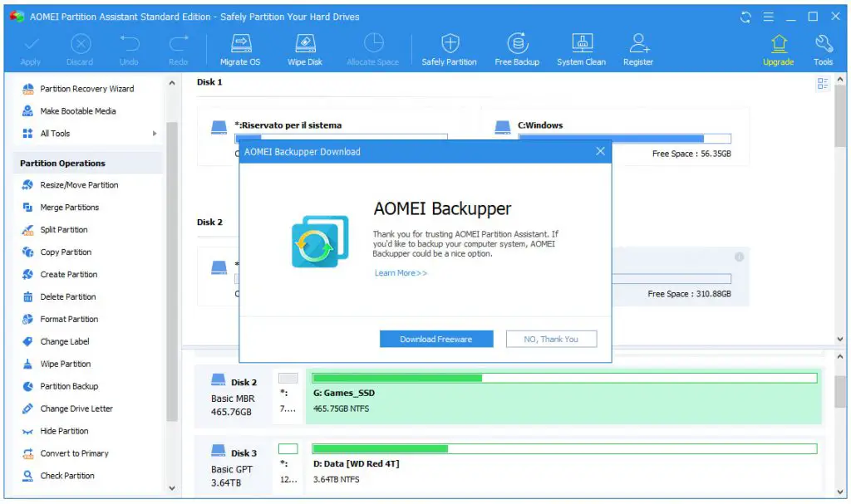Click the AOMEI Backupper logo image
The width and height of the screenshot is (851, 504).
click(320, 242)
